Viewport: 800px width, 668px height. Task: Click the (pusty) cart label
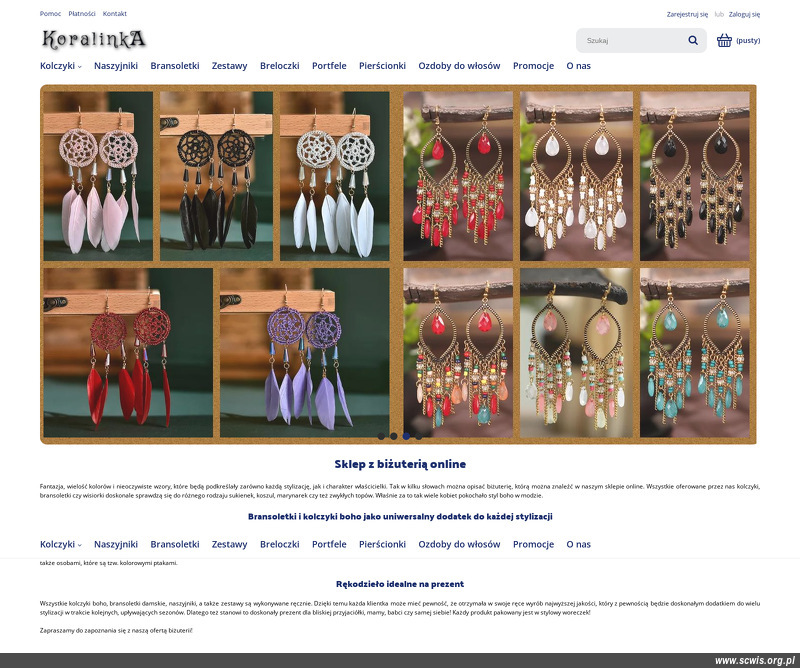748,40
